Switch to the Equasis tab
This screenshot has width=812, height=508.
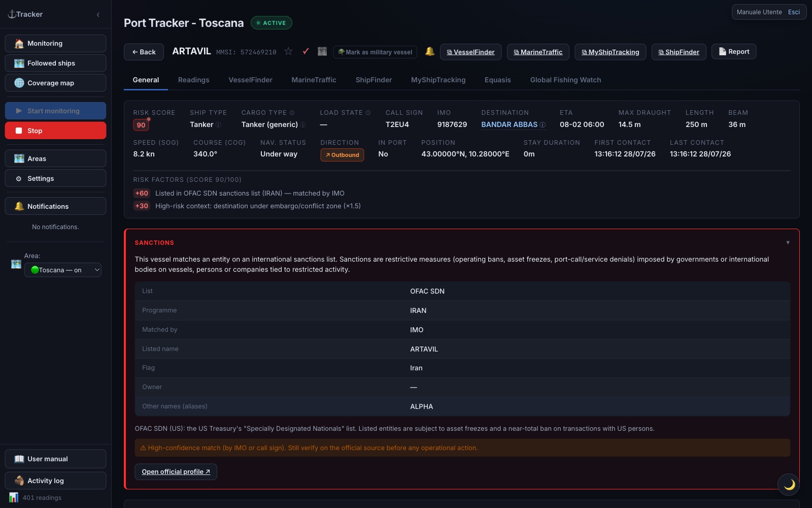pyautogui.click(x=498, y=80)
